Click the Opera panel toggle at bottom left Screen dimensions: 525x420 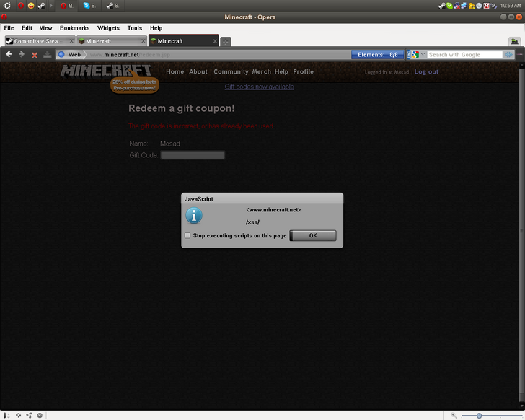coord(6,415)
